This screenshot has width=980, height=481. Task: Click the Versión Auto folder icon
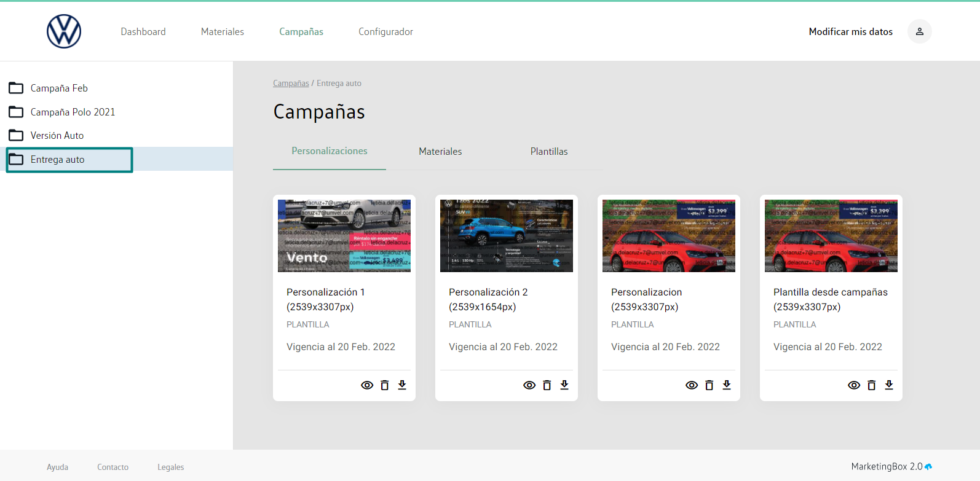click(16, 135)
